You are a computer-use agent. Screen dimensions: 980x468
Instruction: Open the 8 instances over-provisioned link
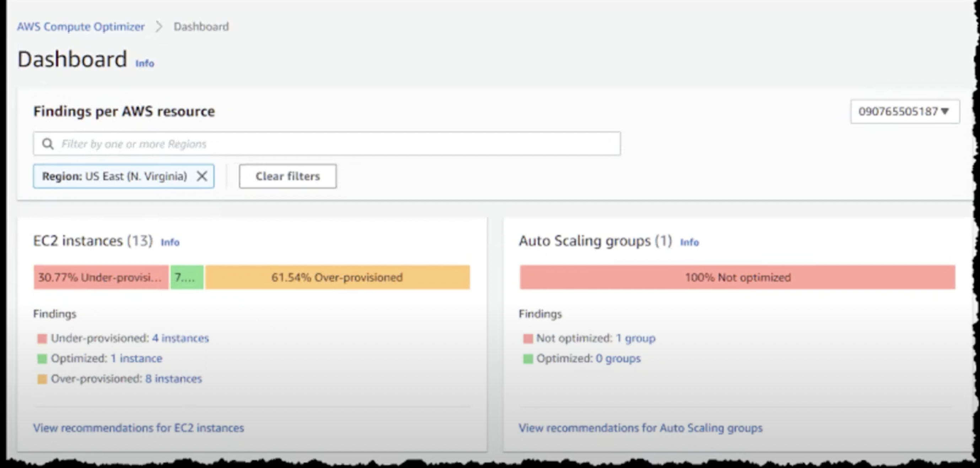(x=173, y=378)
